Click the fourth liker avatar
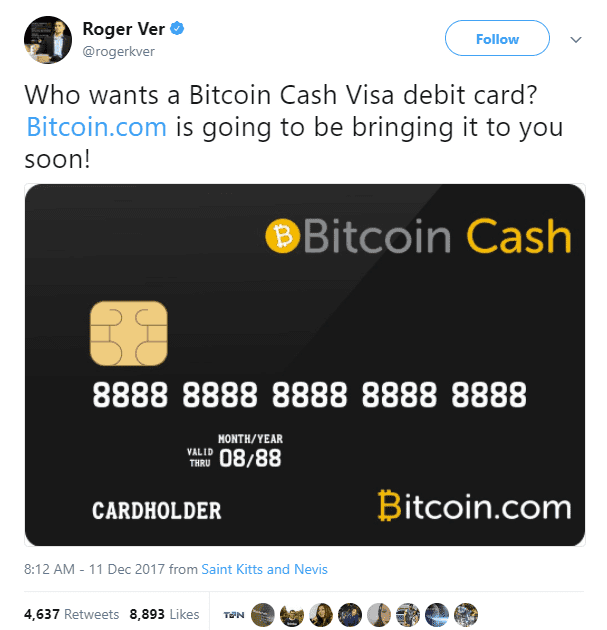607x630 pixels. (321, 615)
